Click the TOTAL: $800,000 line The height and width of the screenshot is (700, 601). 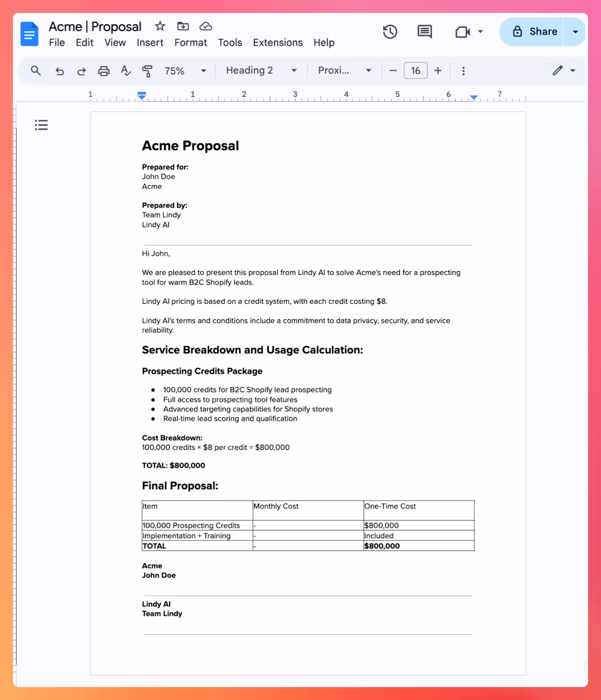click(173, 465)
